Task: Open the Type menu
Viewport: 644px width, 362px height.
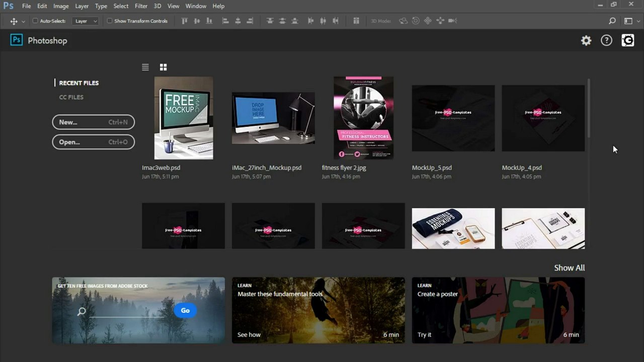Action: 101,6
